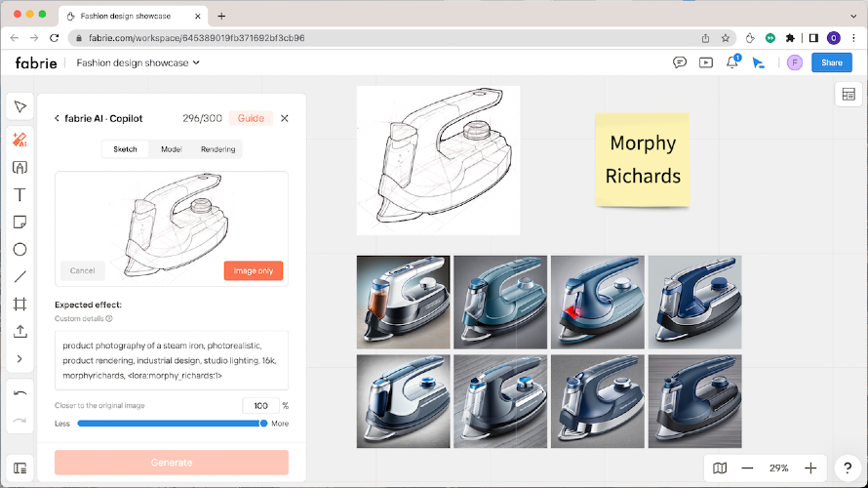Go back from fabrie AI Copilot panel
This screenshot has width=868, height=488.
click(x=57, y=118)
